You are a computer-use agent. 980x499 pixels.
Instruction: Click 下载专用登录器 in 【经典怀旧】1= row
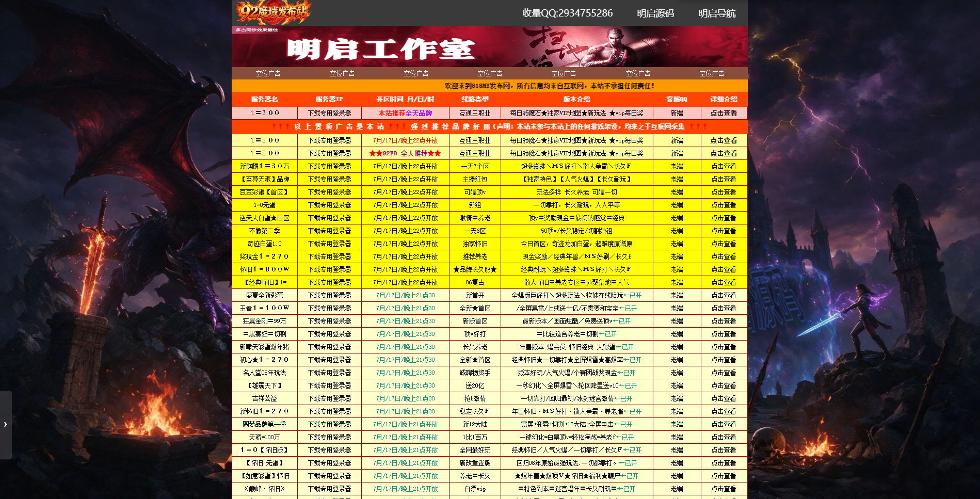point(329,282)
